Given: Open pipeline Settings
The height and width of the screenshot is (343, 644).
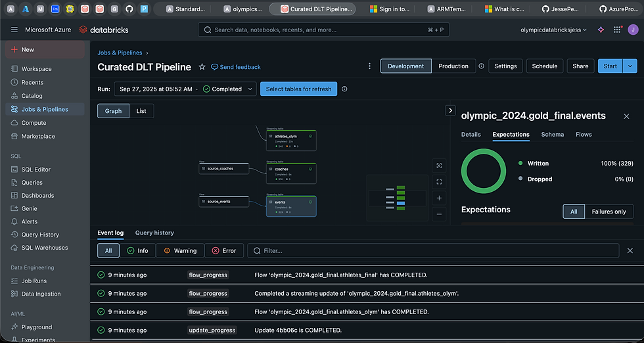Looking at the screenshot, I should pos(505,66).
